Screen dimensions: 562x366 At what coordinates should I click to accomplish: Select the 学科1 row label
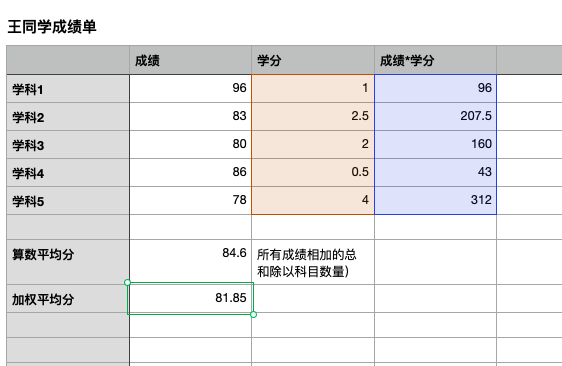[x=68, y=89]
